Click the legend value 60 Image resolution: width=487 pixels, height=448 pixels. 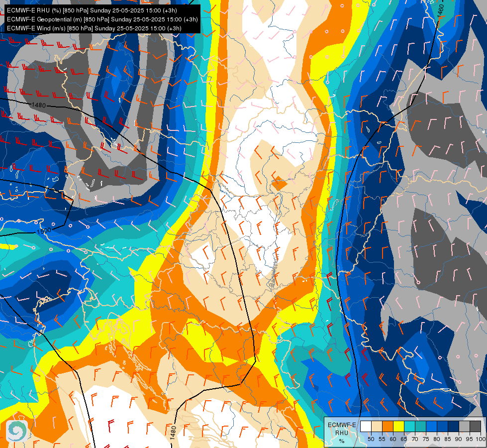[393, 439]
